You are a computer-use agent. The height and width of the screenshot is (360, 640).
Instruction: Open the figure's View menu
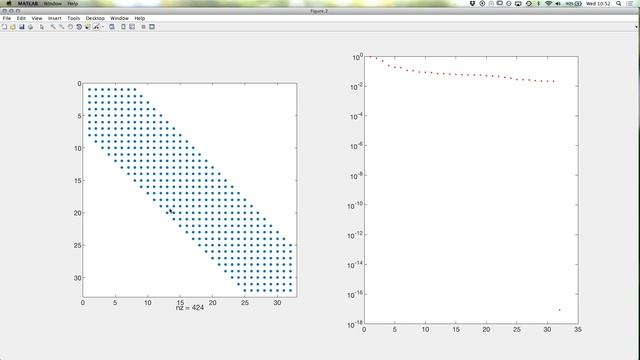[37, 18]
